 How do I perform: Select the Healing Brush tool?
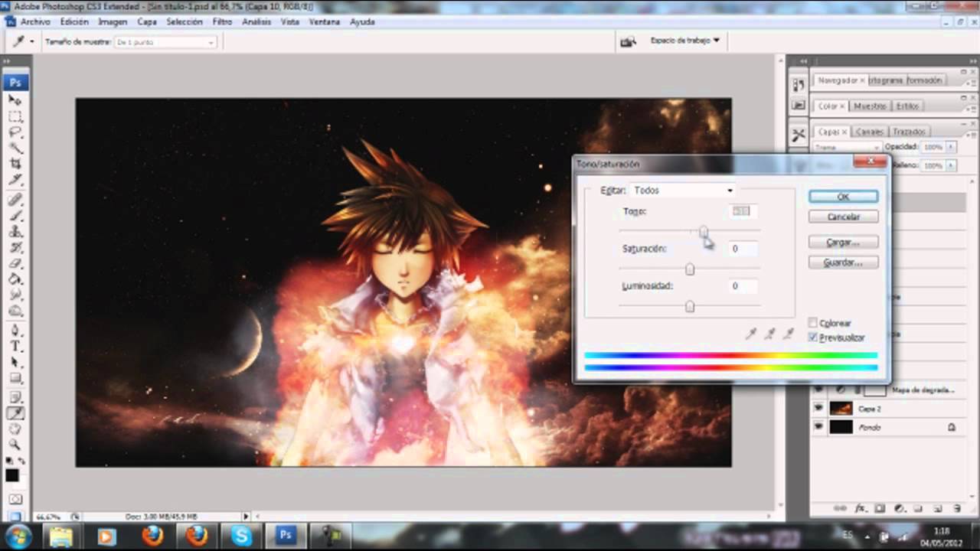[x=15, y=200]
